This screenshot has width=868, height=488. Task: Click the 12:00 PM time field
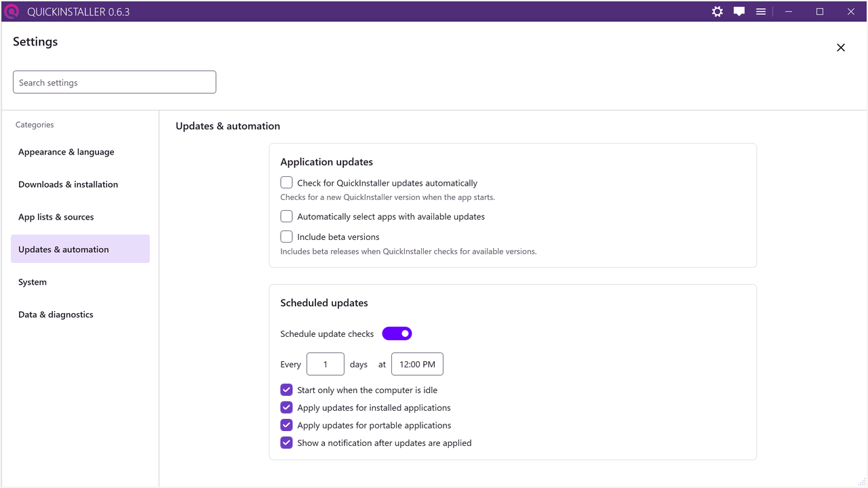[417, 364]
